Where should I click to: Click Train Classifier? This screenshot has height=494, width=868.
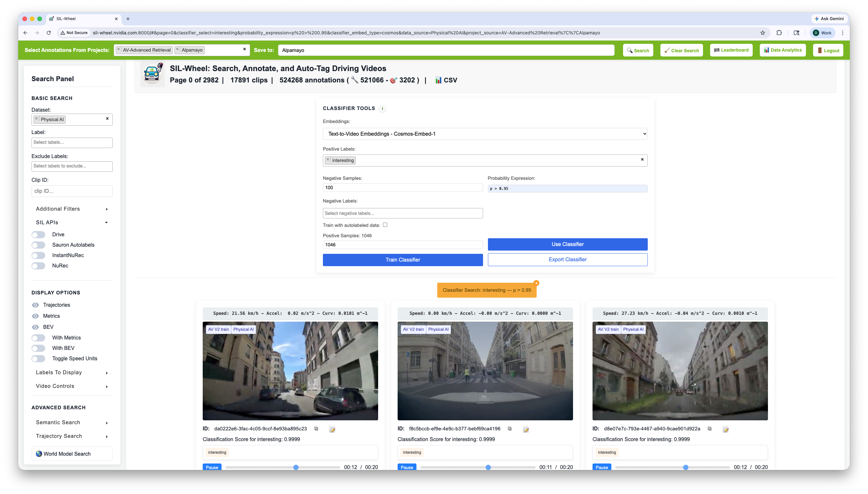(402, 260)
